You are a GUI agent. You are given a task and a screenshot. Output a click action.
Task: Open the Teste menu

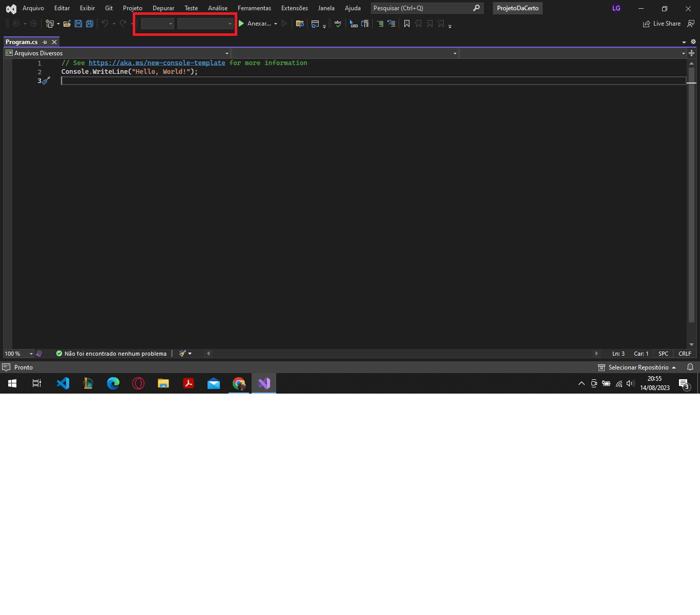[x=191, y=8]
